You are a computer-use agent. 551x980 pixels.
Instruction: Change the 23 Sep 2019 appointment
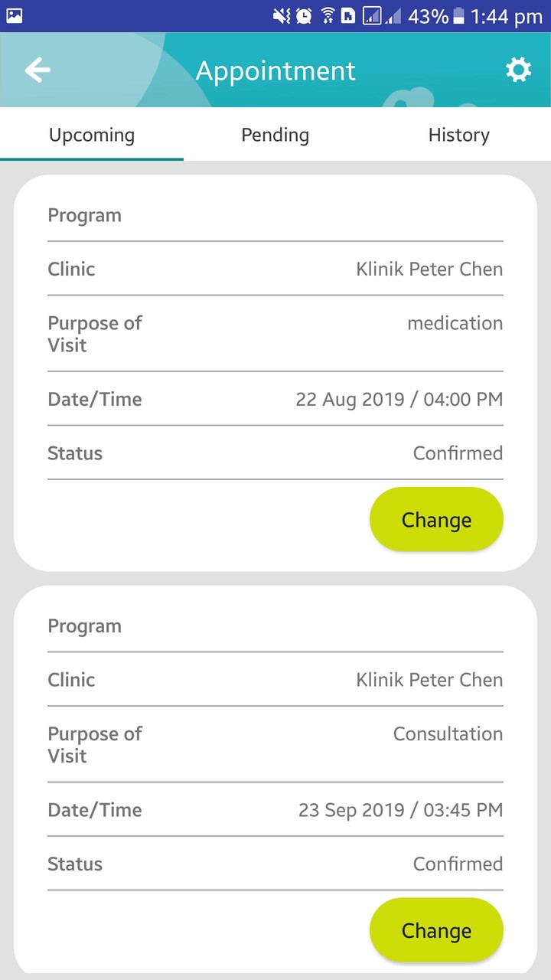tap(436, 930)
